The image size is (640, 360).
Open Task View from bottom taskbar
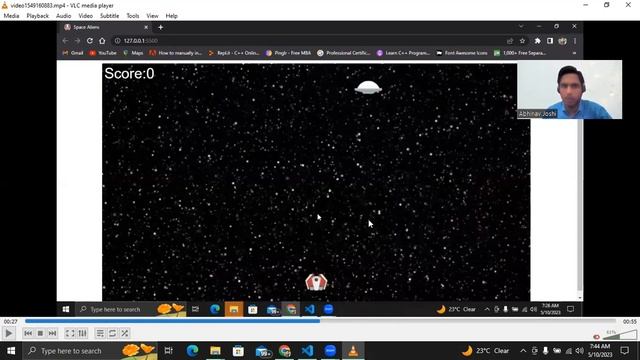tap(168, 351)
